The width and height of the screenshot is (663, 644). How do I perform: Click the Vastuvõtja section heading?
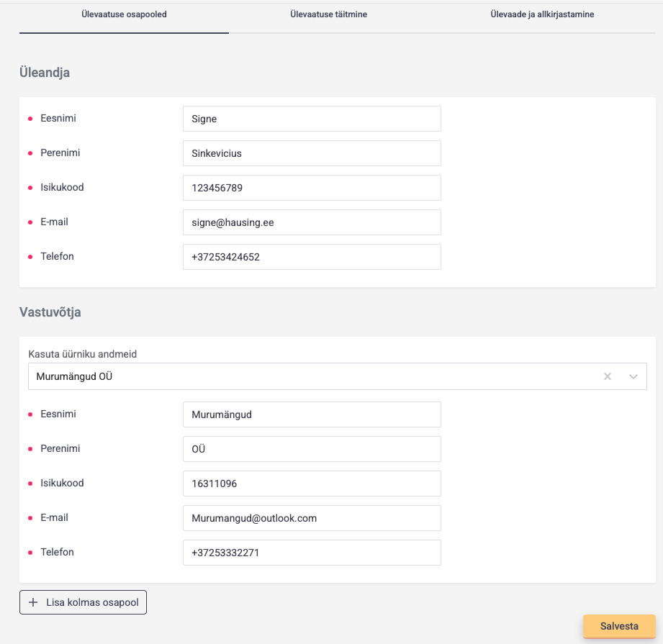pos(50,312)
